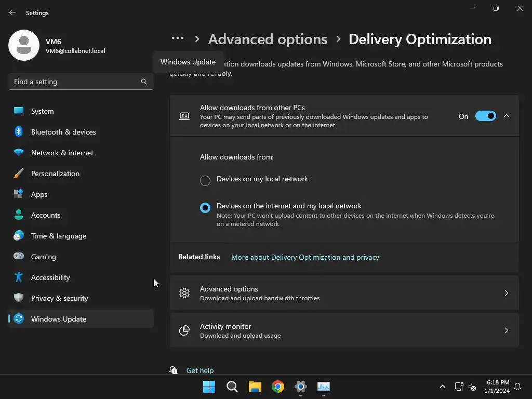Select Devices on my local network

coord(205,180)
